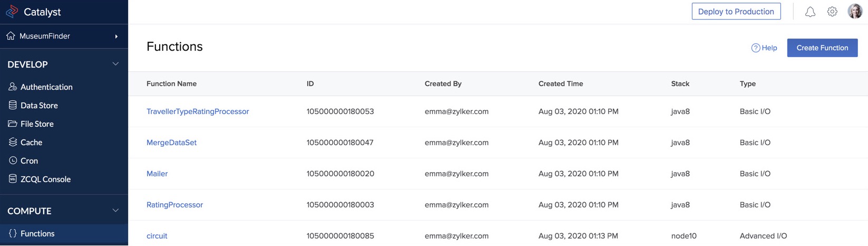Click the Catalyst logo icon
The image size is (868, 246).
click(12, 12)
